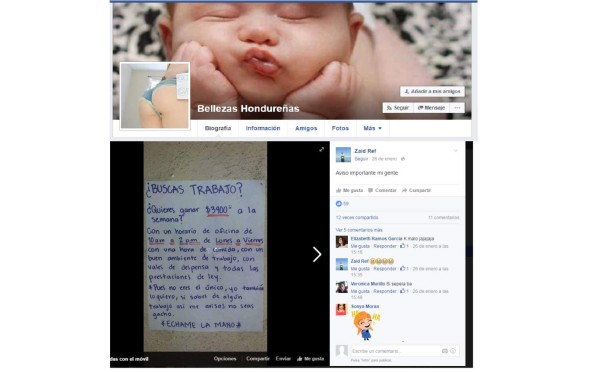This screenshot has height=372, width=600.
Task: Follow the author via small Seguir link
Action: [x=361, y=159]
